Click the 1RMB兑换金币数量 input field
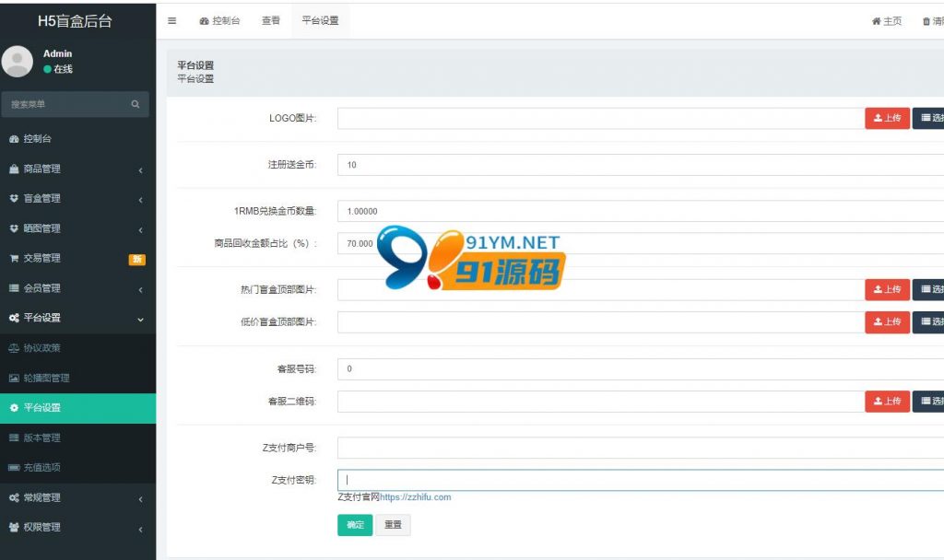The image size is (944, 560). coord(641,212)
